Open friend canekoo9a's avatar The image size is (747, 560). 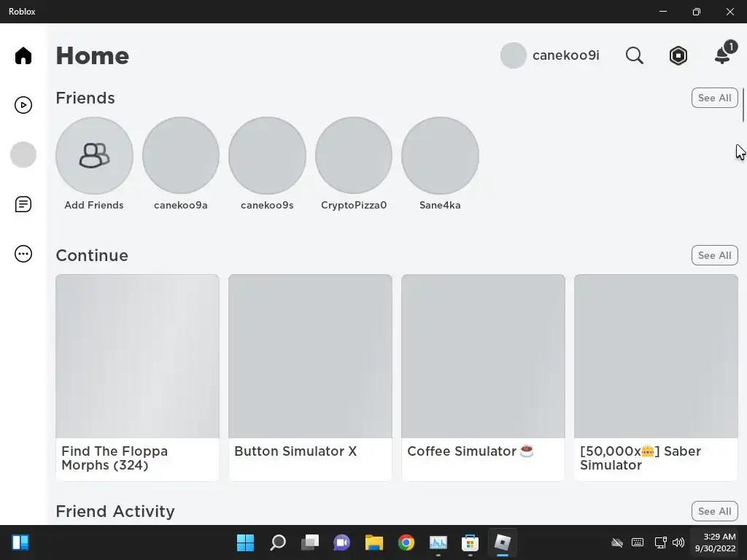tap(181, 156)
